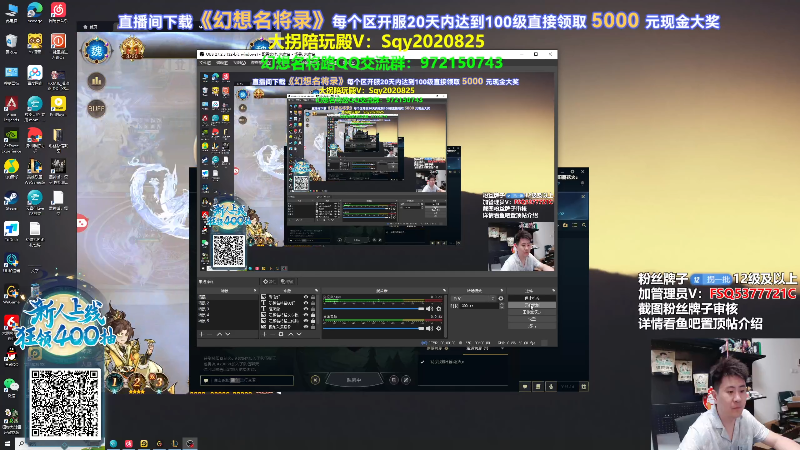Click the Filters button above the Sources dock
Image resolution: width=800 pixels, height=450 pixels.
click(x=287, y=282)
